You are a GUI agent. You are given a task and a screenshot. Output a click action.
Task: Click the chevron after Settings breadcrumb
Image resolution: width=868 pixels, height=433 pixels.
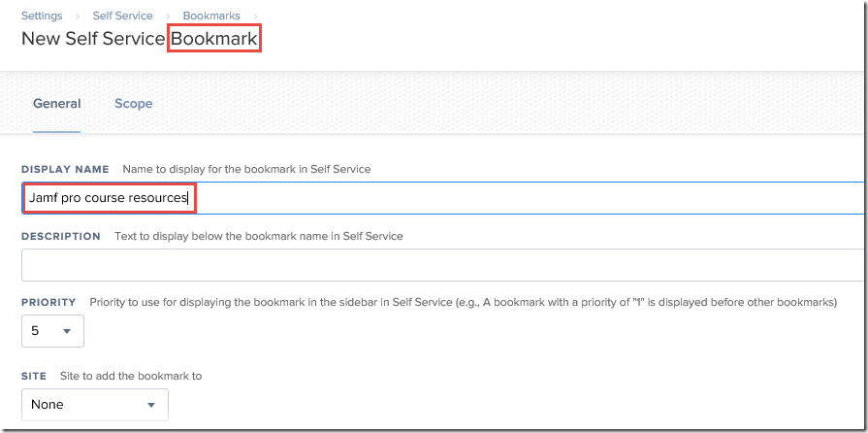point(78,17)
